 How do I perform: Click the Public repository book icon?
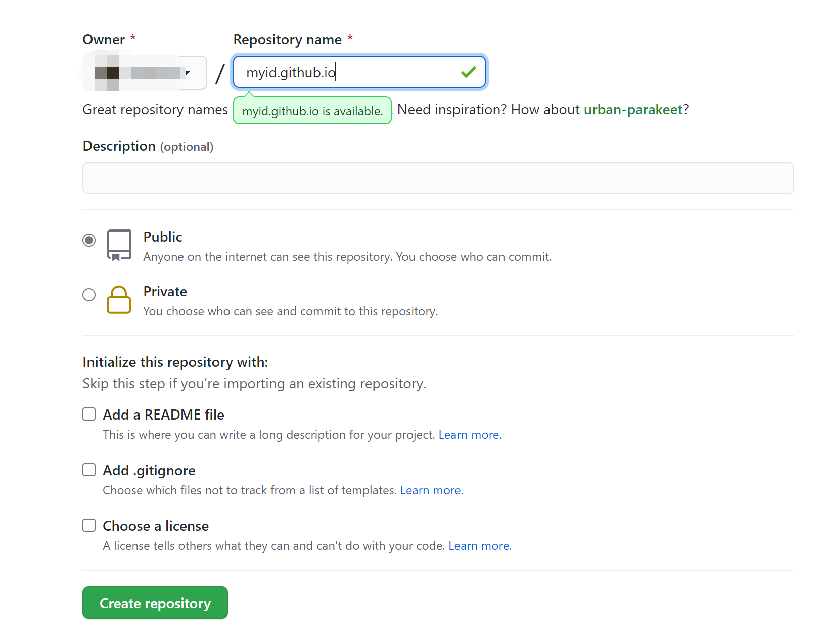119,245
